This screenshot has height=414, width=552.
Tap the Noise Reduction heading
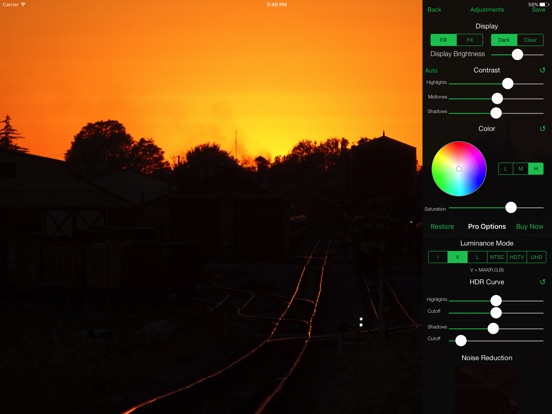[x=487, y=358]
